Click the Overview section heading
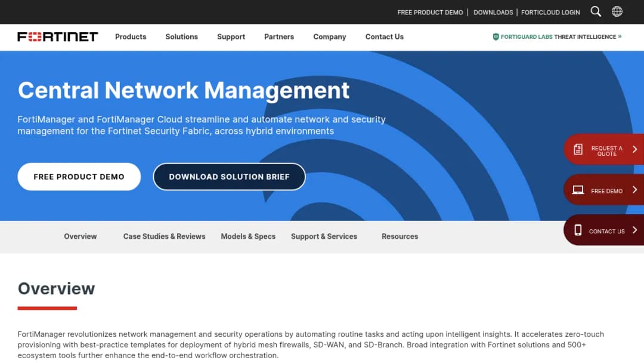Screen dimensions: 644x363 pyautogui.click(x=56, y=288)
